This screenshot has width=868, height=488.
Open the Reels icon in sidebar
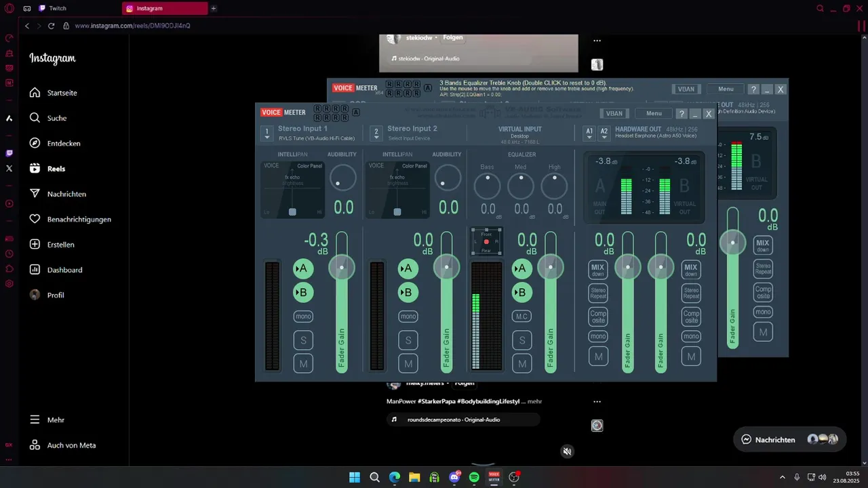click(35, 169)
